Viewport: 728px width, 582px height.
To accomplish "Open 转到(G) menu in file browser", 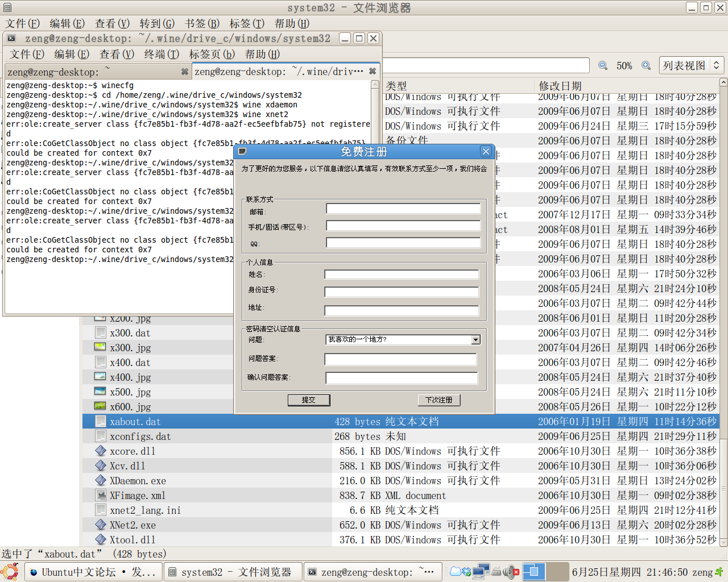I will [x=157, y=23].
